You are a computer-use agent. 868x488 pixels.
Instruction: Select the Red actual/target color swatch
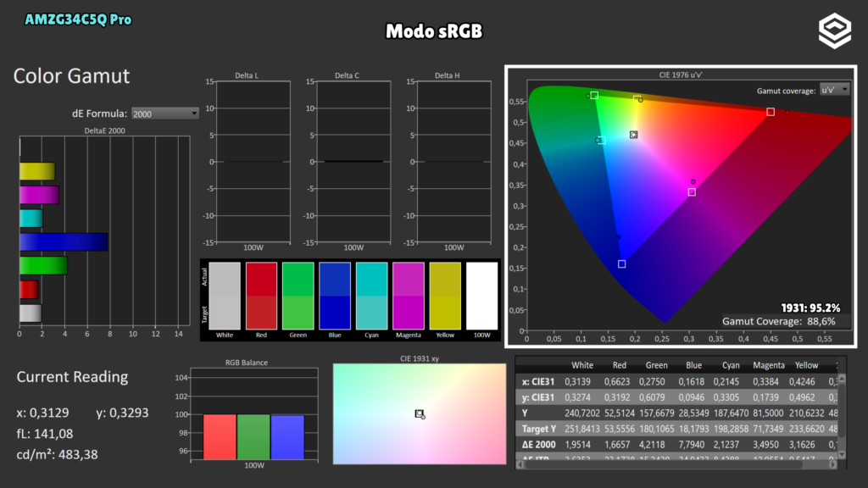click(261, 296)
